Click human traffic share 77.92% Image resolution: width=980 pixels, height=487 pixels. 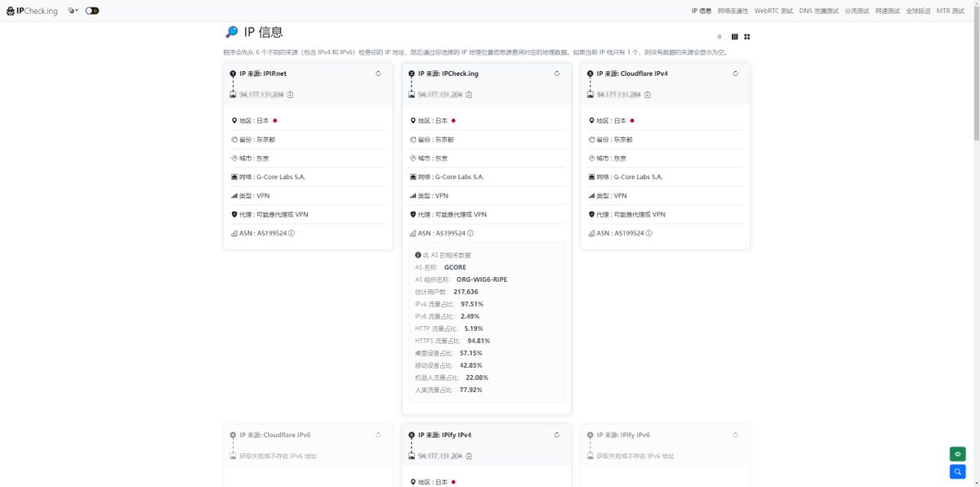(x=471, y=390)
